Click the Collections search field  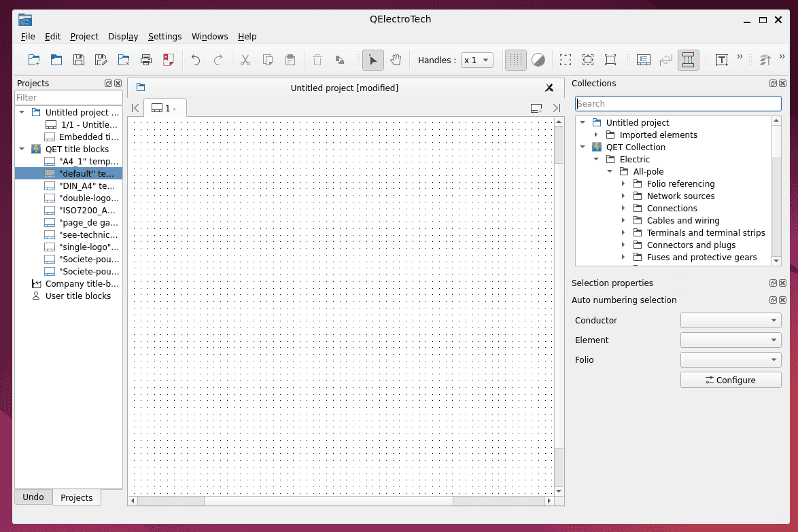click(678, 103)
